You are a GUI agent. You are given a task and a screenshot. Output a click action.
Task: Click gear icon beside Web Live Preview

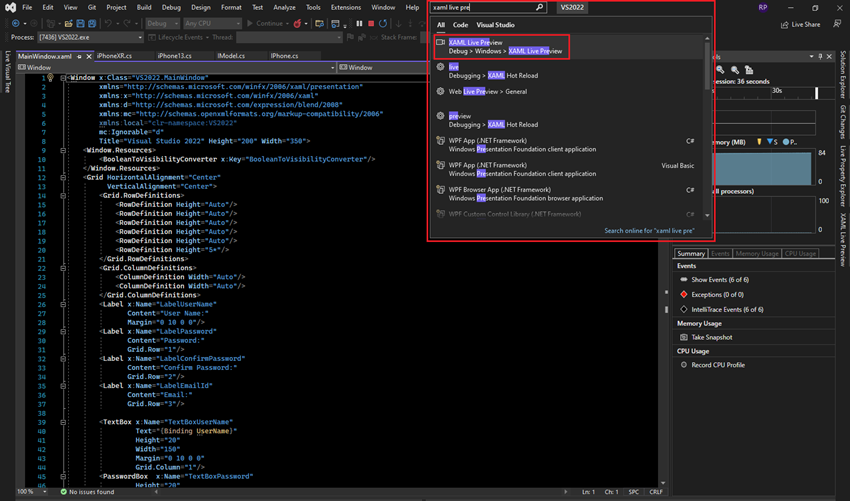(x=440, y=91)
